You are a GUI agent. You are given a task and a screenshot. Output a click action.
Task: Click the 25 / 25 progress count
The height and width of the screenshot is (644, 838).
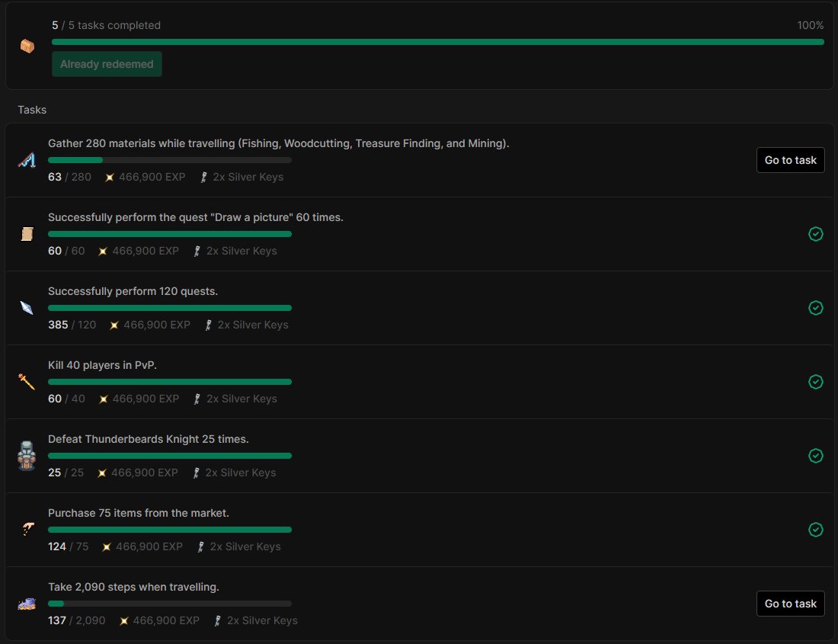click(66, 473)
